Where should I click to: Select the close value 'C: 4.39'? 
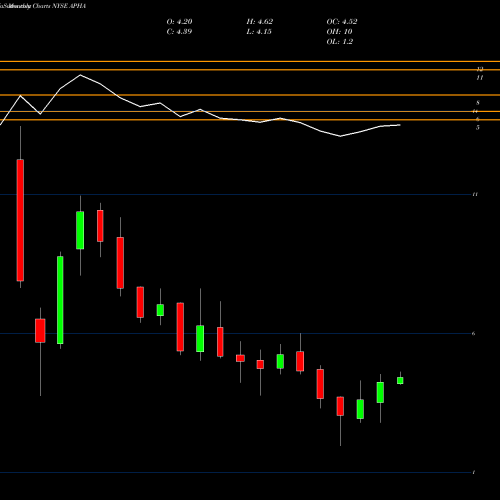(x=179, y=32)
